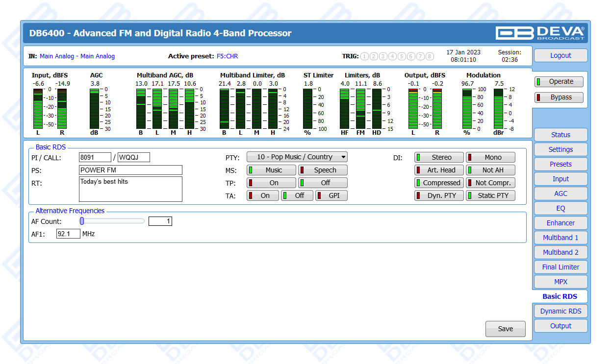611x364 pixels.
Task: Click trigger indicator number 1
Action: [x=364, y=56]
